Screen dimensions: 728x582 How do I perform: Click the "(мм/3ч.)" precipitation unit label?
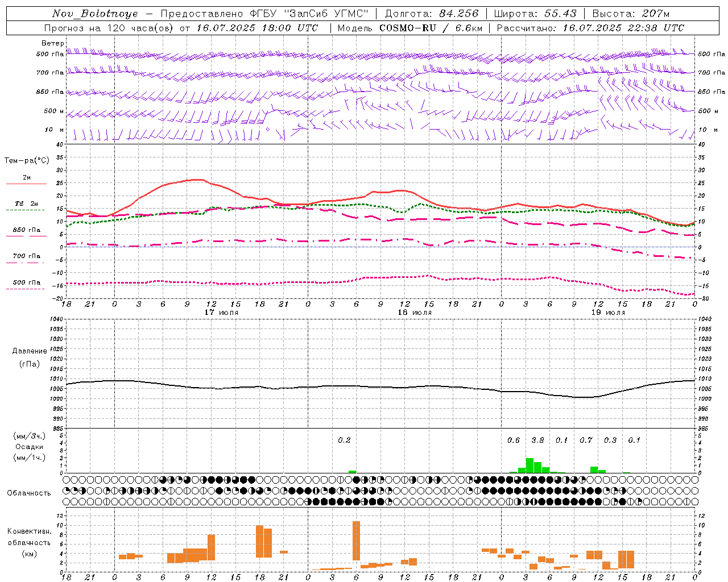coord(28,436)
